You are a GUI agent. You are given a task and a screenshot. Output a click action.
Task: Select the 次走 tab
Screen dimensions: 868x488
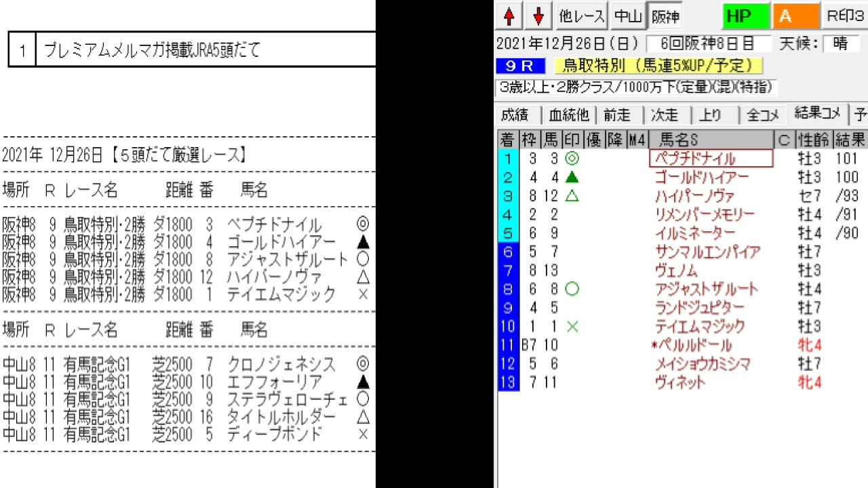[665, 115]
